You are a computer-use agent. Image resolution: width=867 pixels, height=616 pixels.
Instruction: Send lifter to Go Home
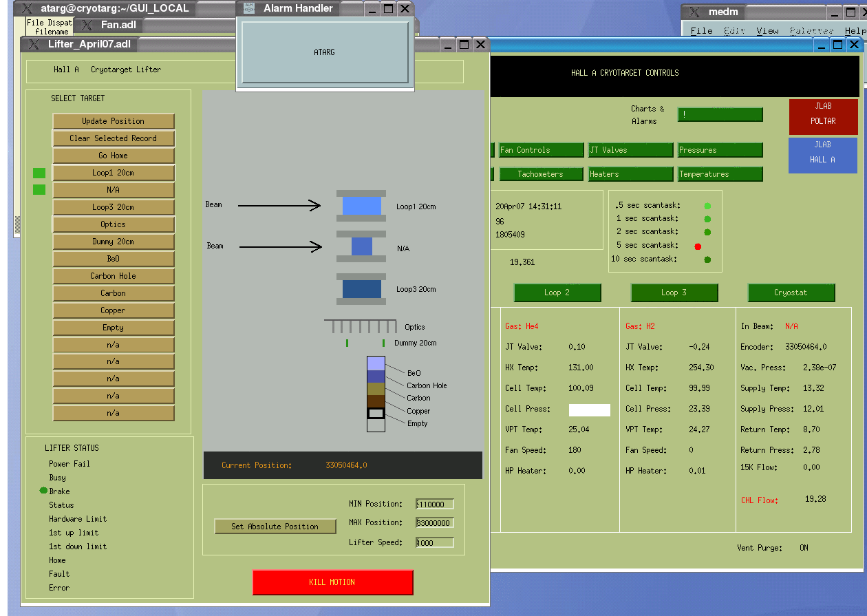coord(114,156)
